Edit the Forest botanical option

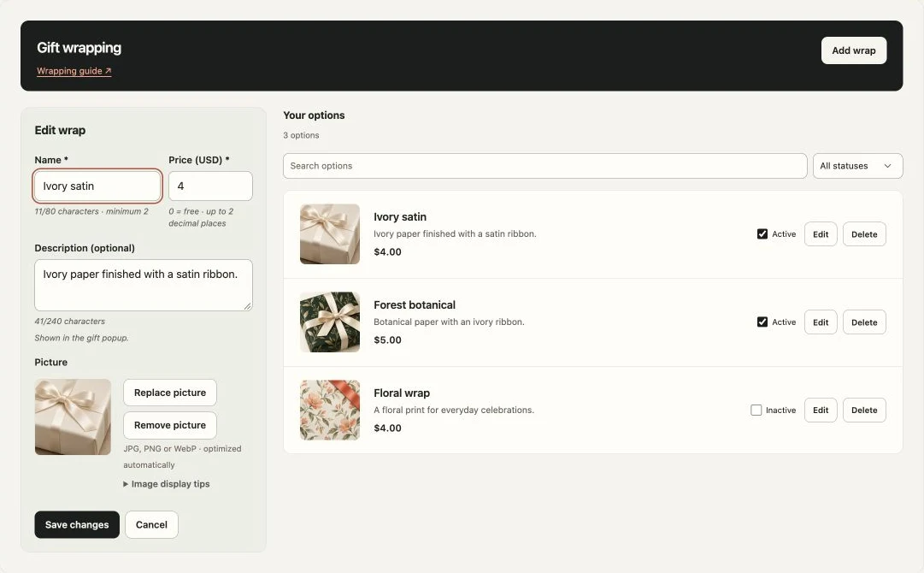pos(821,322)
